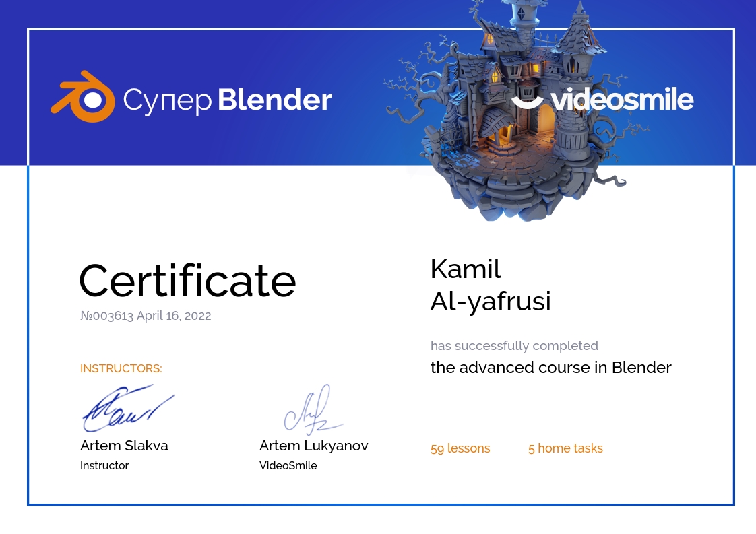Click the recipient first name 'Kamil'
756x534 pixels.
tap(466, 269)
